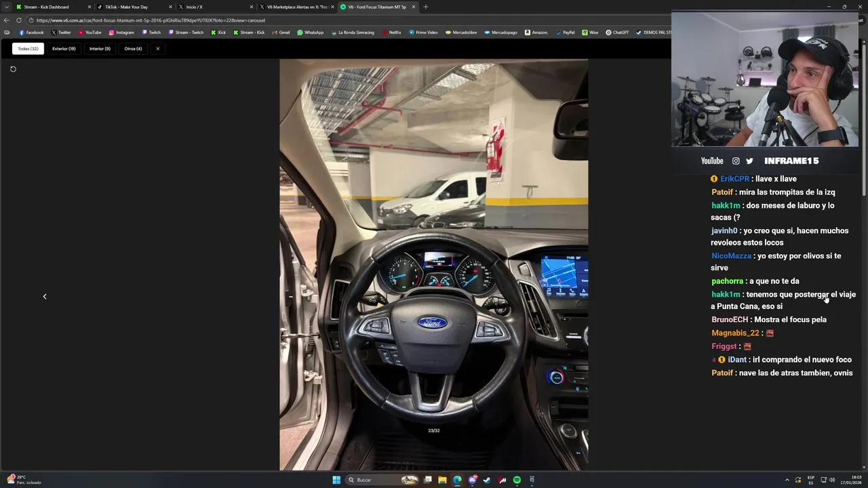Click the ErikCPR username in chat

tap(734, 179)
